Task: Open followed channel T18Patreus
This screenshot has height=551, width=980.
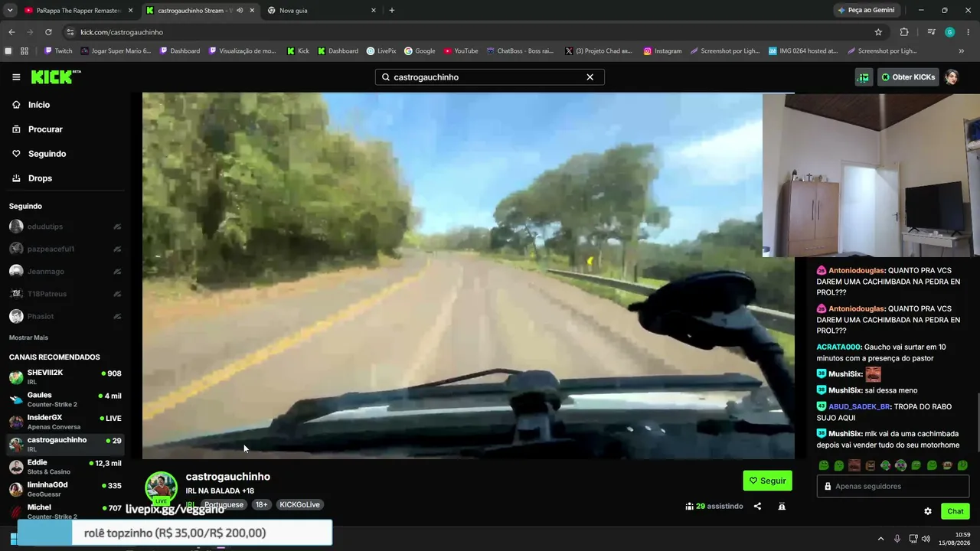Action: (65, 294)
